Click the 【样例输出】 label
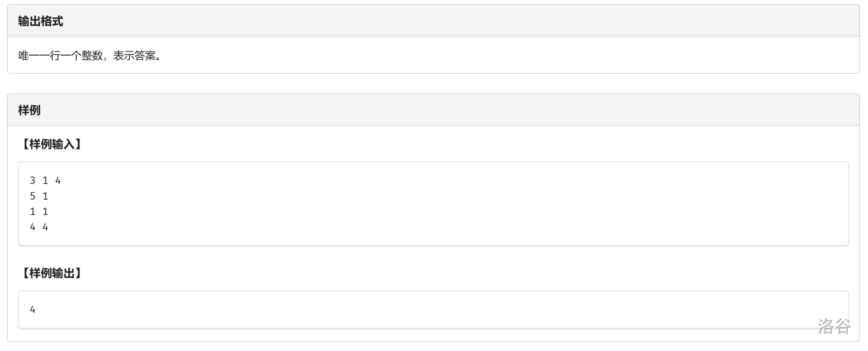The image size is (868, 351). (51, 273)
